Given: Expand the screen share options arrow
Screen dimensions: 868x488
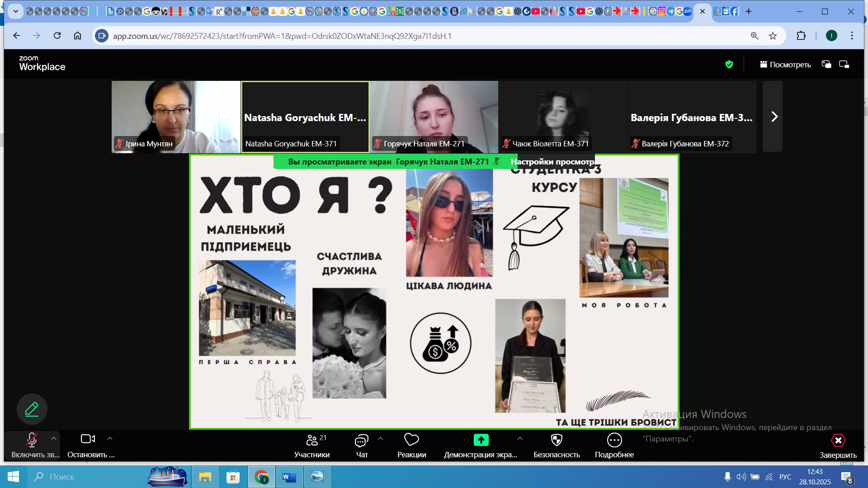Looking at the screenshot, I should [x=520, y=438].
